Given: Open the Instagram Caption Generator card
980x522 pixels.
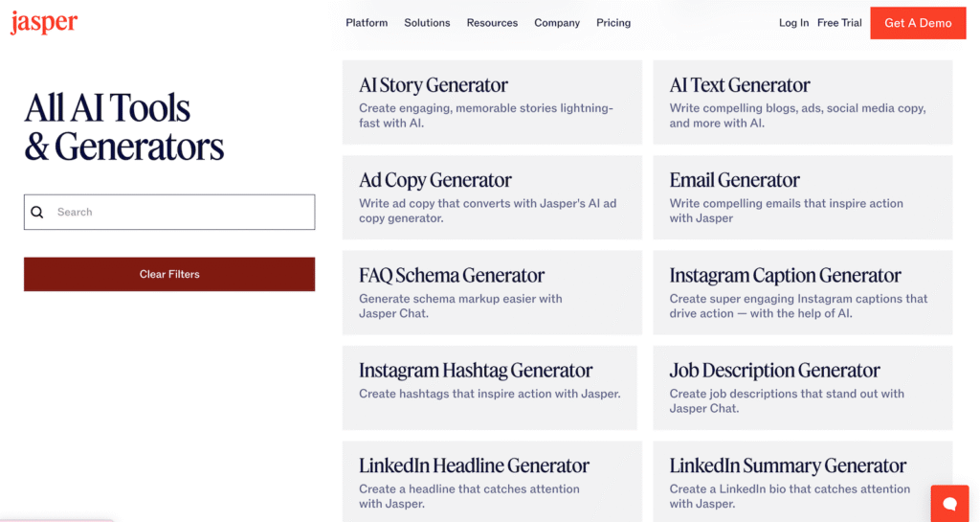Looking at the screenshot, I should coord(802,292).
